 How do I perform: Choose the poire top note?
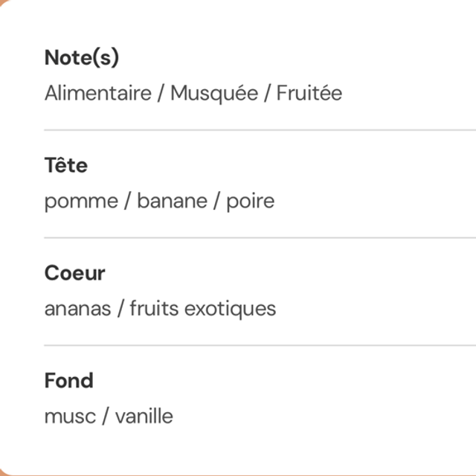[x=251, y=202]
